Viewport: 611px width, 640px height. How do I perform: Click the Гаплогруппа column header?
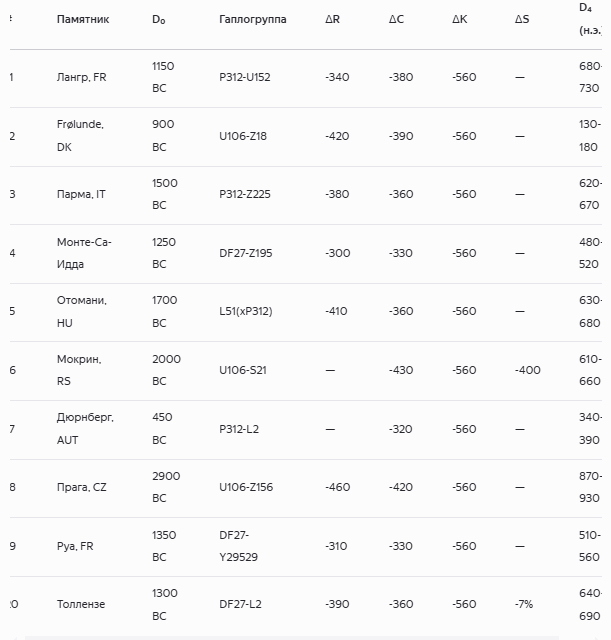pos(252,19)
